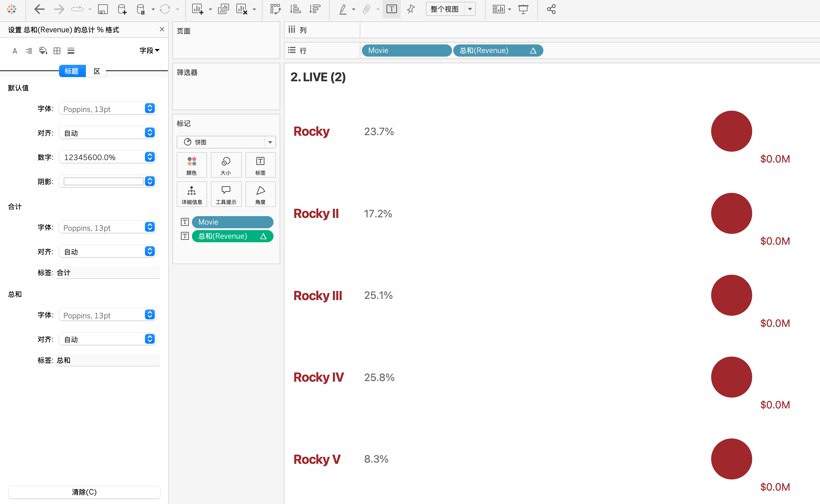Select the 标题 tab in format pane
The height and width of the screenshot is (504, 820).
coord(72,71)
